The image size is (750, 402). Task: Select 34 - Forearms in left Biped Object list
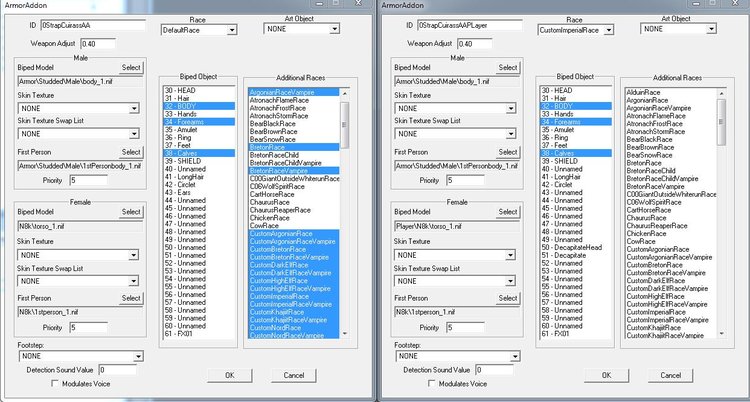tap(199, 122)
